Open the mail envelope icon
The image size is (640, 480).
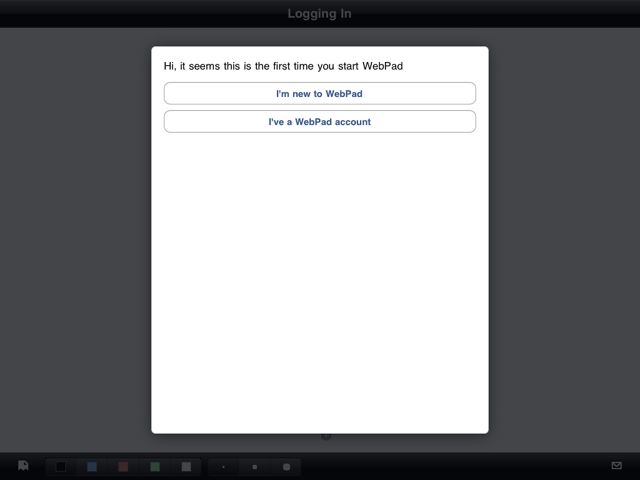pyautogui.click(x=617, y=465)
